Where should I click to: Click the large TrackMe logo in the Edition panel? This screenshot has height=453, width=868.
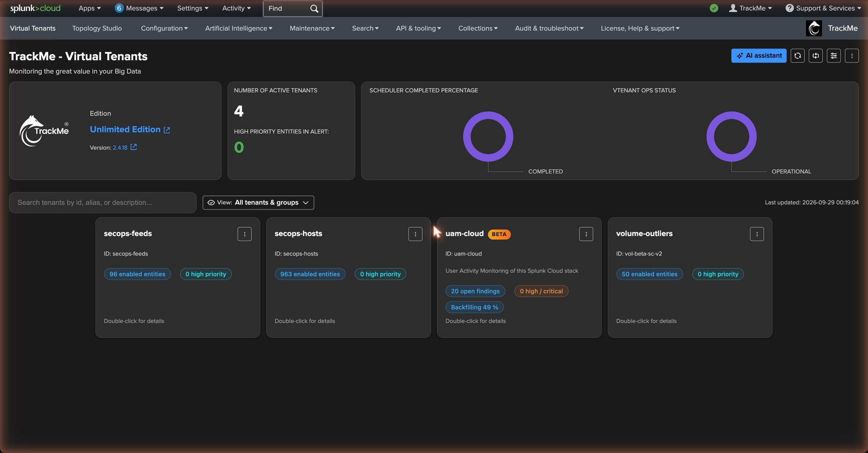44,131
